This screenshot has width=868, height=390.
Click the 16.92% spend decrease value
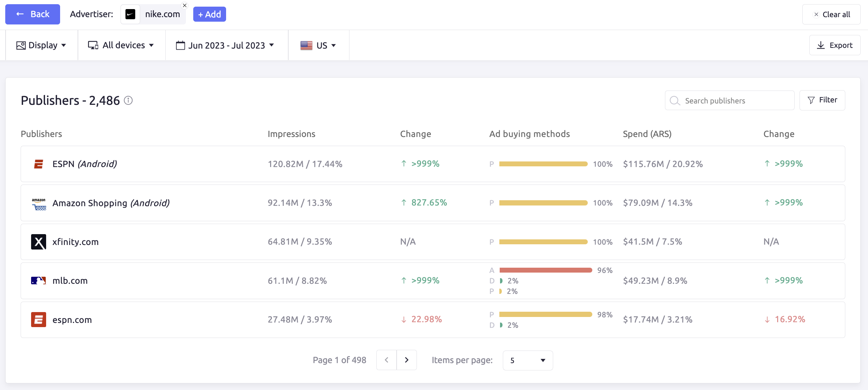pos(790,319)
